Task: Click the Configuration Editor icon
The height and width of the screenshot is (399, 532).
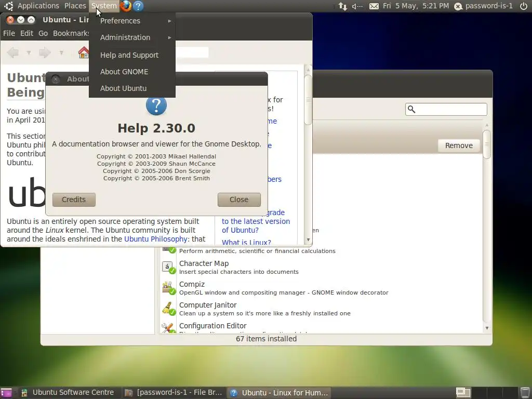Action: [x=169, y=327]
